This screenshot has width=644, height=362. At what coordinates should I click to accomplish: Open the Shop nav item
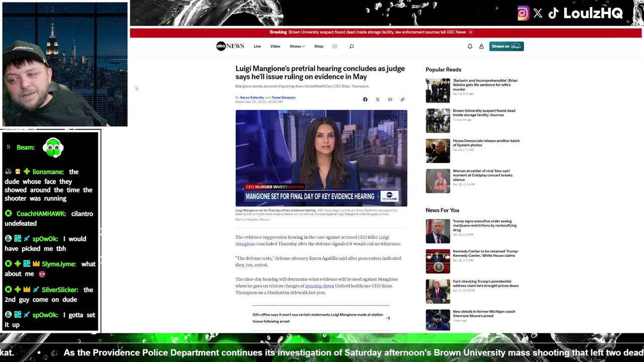[x=319, y=46]
